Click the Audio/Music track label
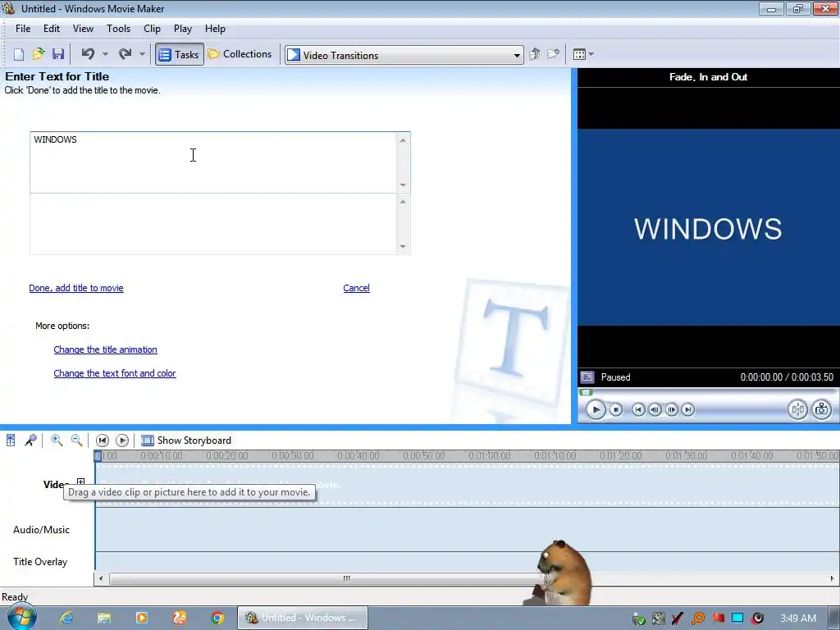Screen dimensions: 840x630 41,530
